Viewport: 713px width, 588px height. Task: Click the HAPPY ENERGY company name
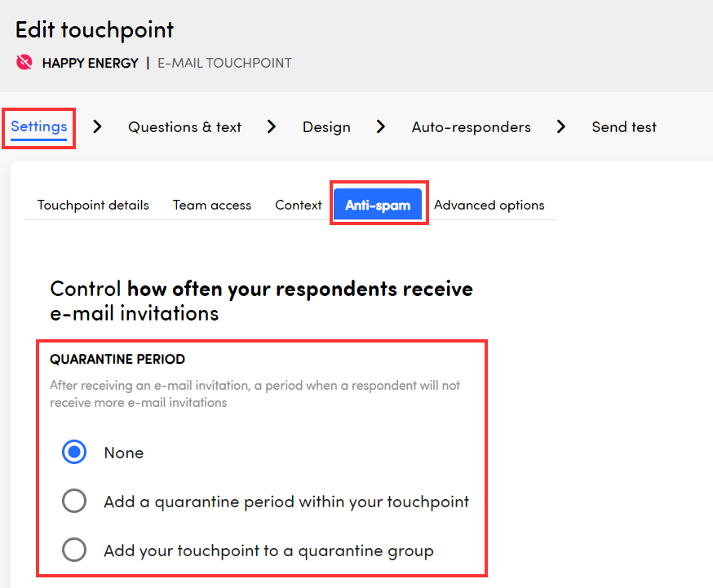pyautogui.click(x=90, y=63)
